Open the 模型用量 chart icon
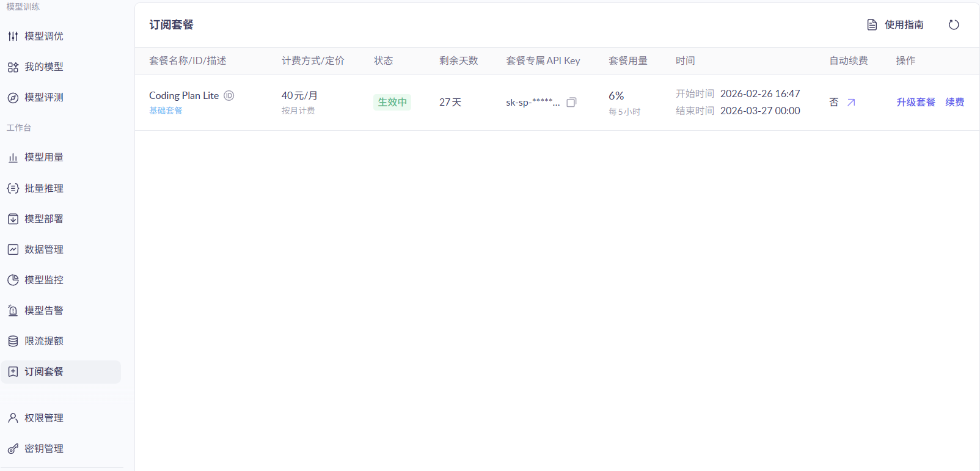 (13, 158)
